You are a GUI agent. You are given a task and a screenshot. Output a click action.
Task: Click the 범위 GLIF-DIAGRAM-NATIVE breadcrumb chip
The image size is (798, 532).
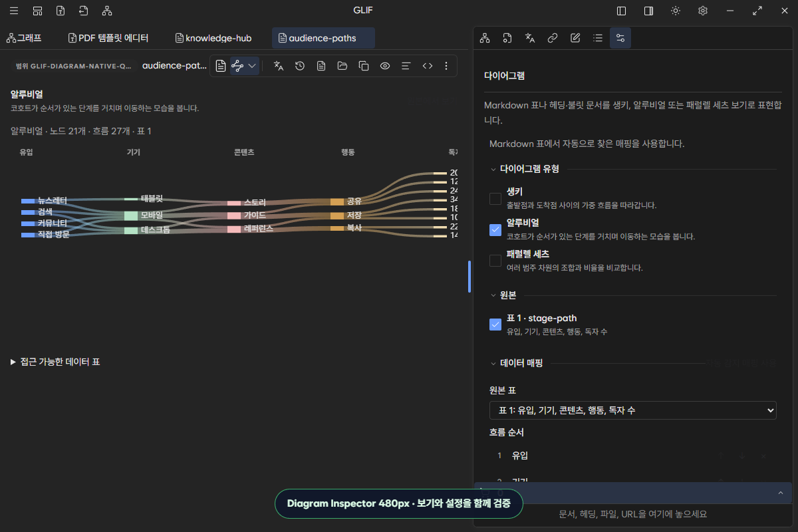[73, 66]
